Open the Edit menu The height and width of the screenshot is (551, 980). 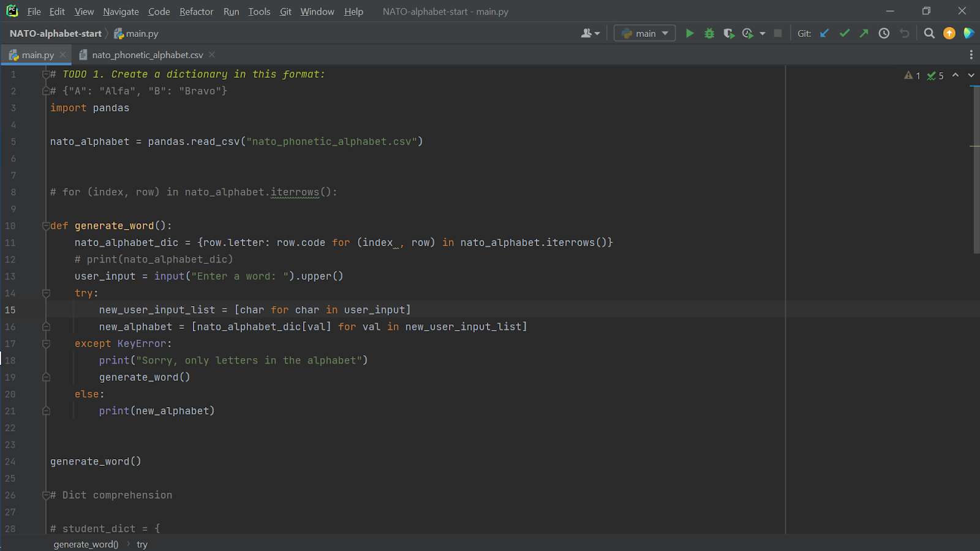(57, 12)
